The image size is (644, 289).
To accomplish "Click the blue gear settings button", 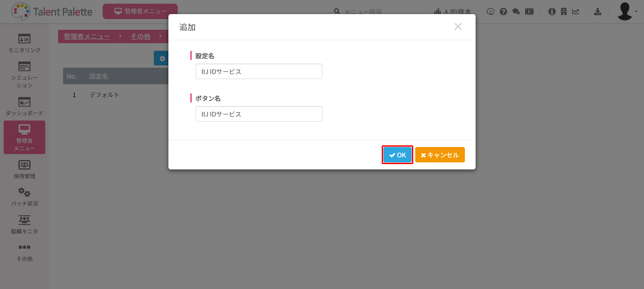I will pos(162,59).
